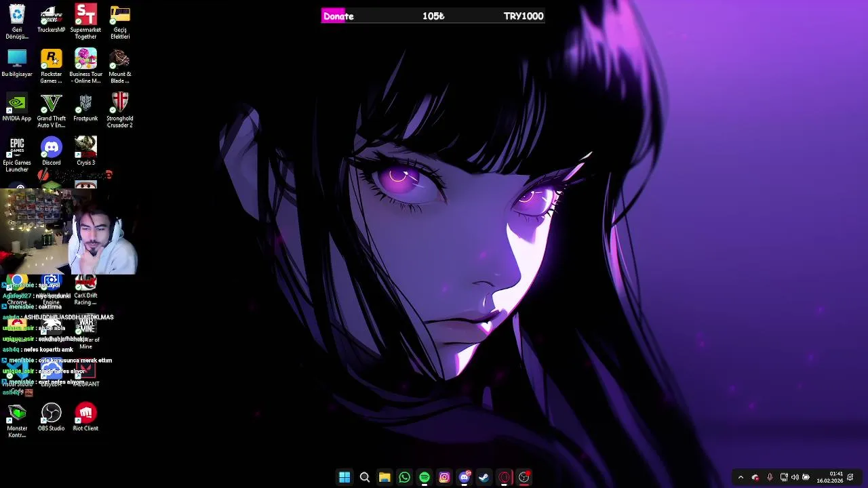Select the Stronghold Crusader 2 shortcut
This screenshot has width=868, height=488.
[120, 111]
